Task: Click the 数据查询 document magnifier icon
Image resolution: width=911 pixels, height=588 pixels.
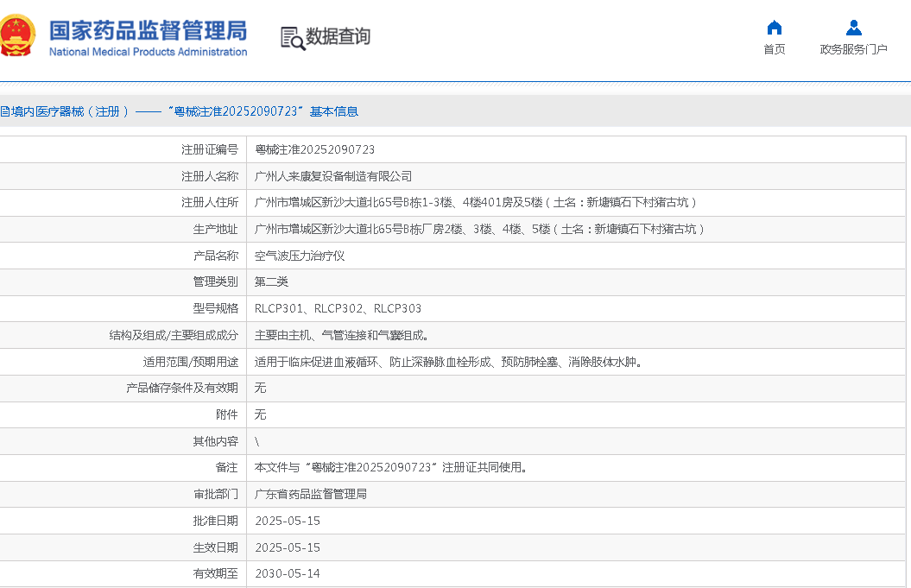Action: click(x=292, y=38)
